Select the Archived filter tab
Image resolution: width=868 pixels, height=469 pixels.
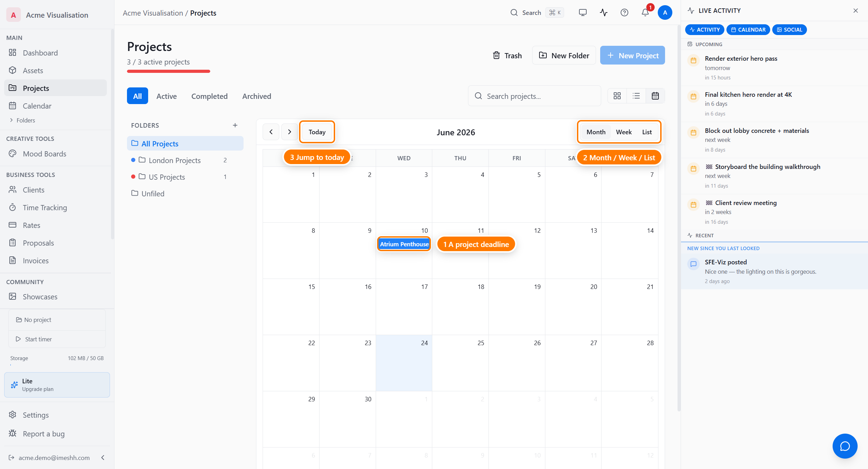[257, 96]
